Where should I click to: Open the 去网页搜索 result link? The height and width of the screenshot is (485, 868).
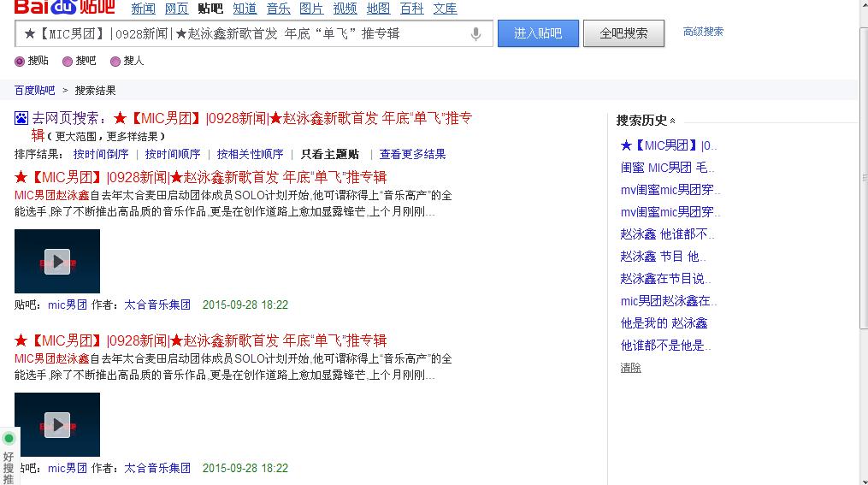[251, 127]
